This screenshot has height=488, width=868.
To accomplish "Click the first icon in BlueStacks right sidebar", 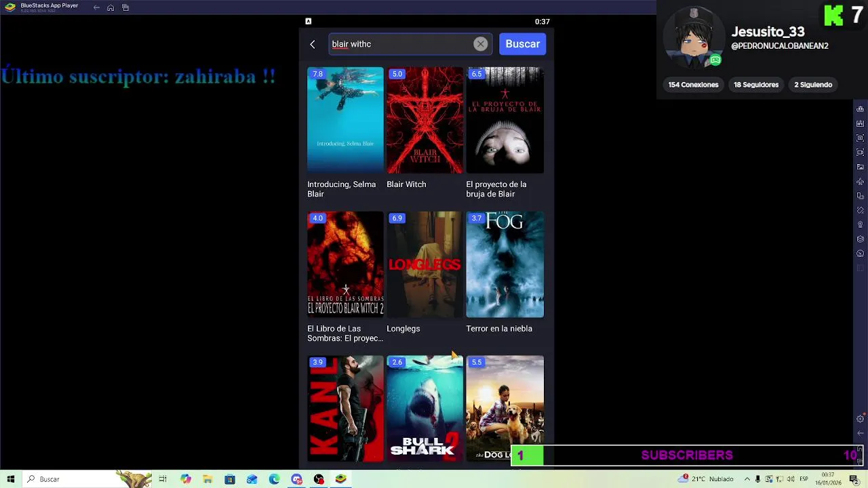I will pyautogui.click(x=861, y=109).
